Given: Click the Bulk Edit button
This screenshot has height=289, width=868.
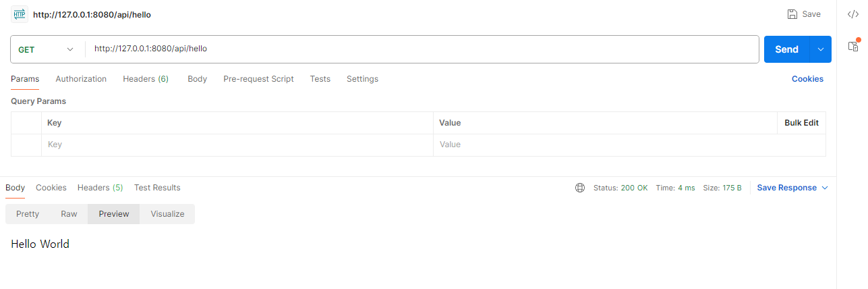Looking at the screenshot, I should tap(801, 123).
